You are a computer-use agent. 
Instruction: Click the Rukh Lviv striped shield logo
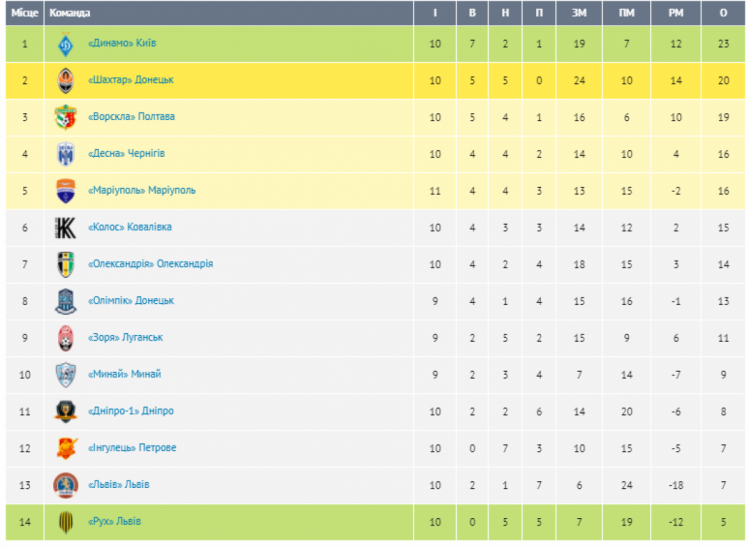[65, 522]
